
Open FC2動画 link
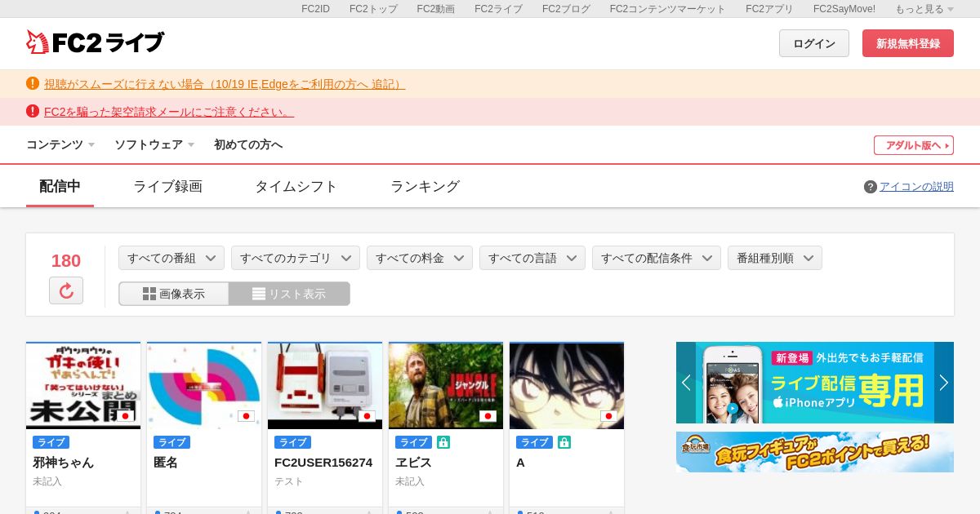click(436, 9)
